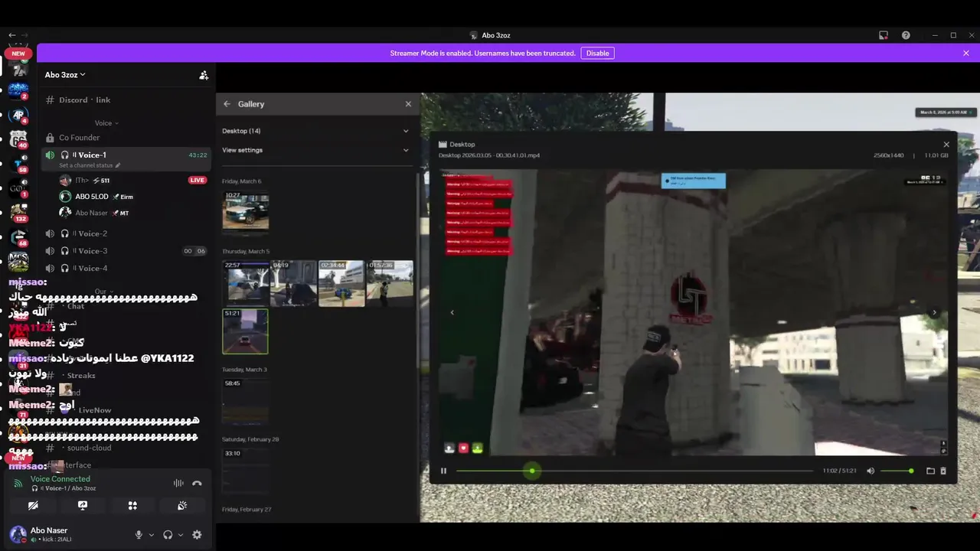Open the voice connection signal icon
980x551 pixels.
click(x=18, y=483)
